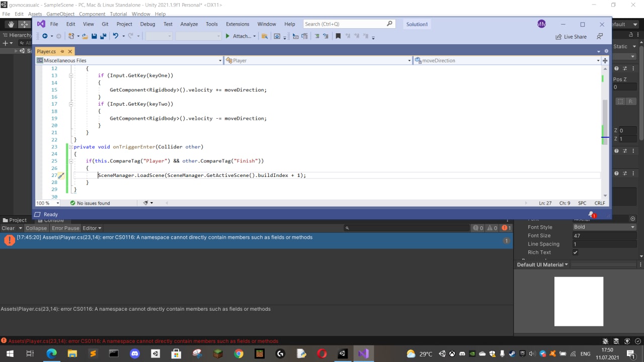Expand the Default UI Material dropdown

pyautogui.click(x=542, y=264)
